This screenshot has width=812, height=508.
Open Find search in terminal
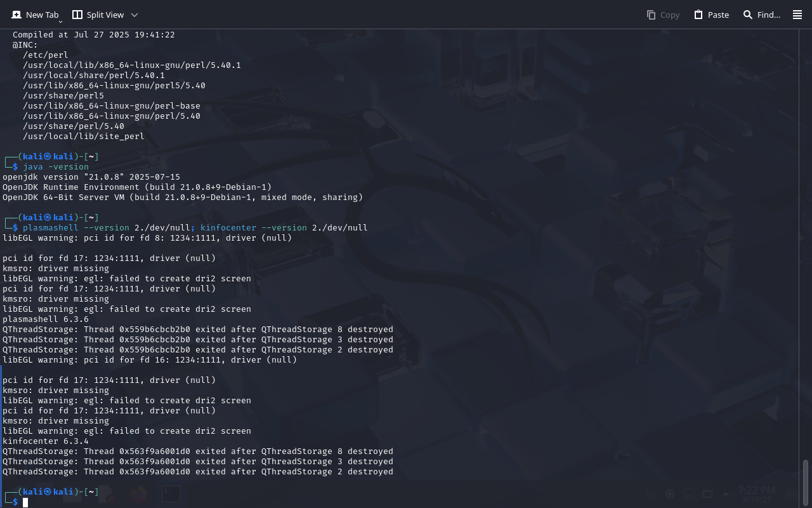[762, 15]
